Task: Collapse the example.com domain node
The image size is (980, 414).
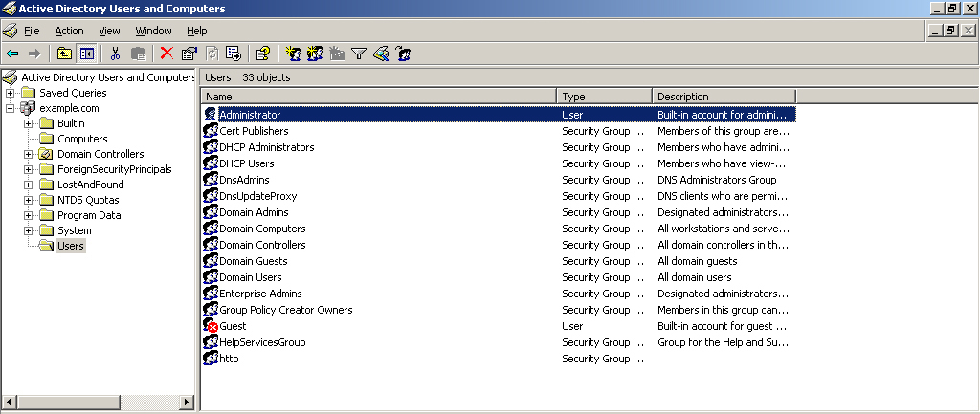Action: [10, 108]
